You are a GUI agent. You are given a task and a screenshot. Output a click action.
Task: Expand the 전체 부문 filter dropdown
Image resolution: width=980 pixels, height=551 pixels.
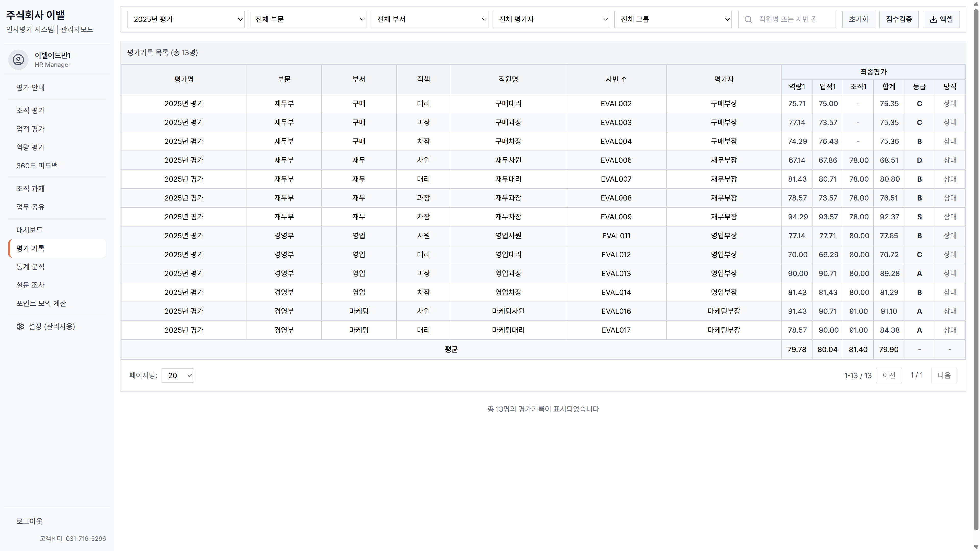(307, 19)
